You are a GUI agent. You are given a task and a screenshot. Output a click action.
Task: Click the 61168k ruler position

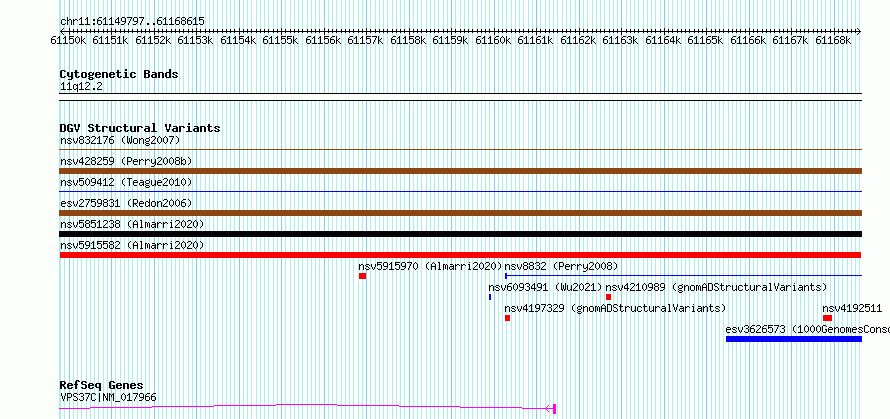click(833, 41)
